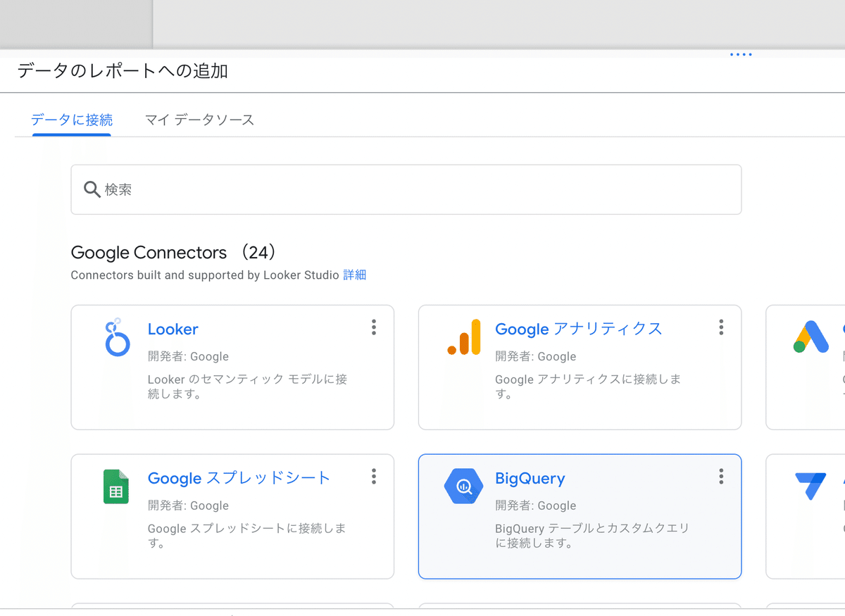845x616 pixels.
Task: Open more options for Google アナリティクス card
Action: (x=720, y=327)
